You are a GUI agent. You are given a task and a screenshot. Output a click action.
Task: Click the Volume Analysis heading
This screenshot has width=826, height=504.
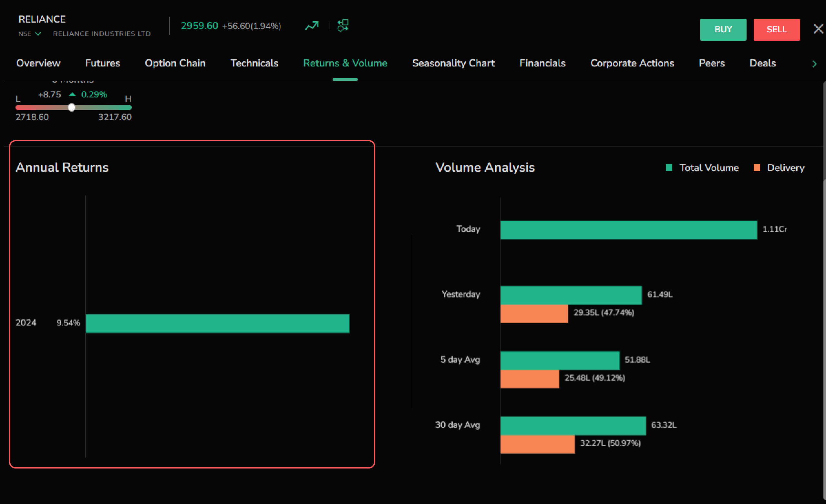click(485, 167)
